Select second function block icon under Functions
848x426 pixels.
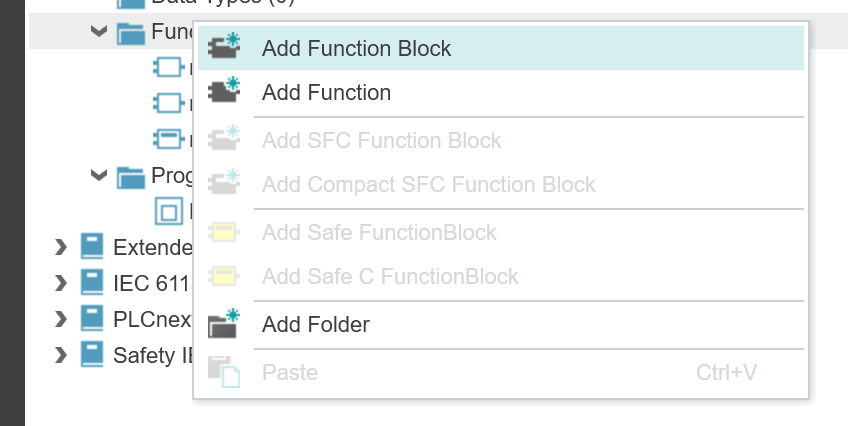[x=168, y=103]
